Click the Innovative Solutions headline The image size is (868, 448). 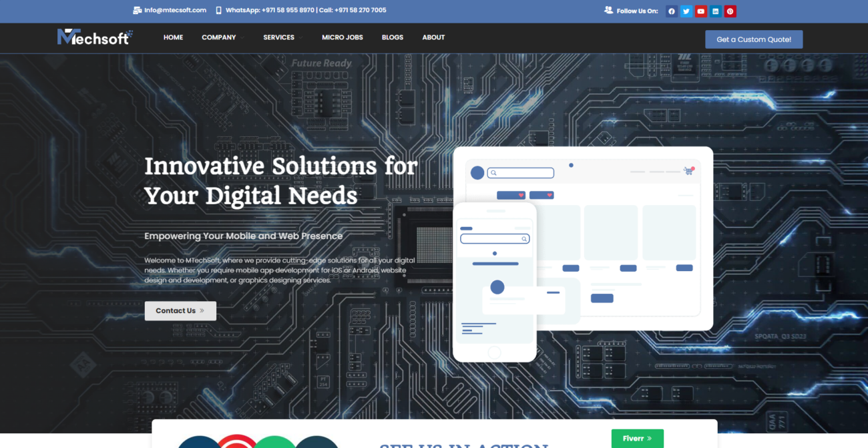click(x=281, y=180)
